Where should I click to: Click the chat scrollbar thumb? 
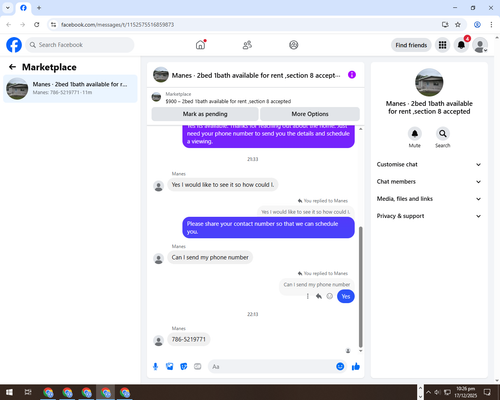(x=360, y=287)
